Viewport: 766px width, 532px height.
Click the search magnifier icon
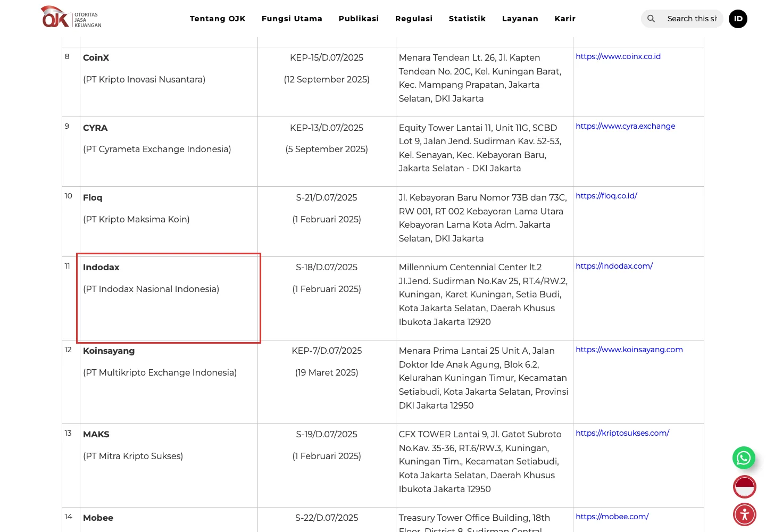coord(651,19)
